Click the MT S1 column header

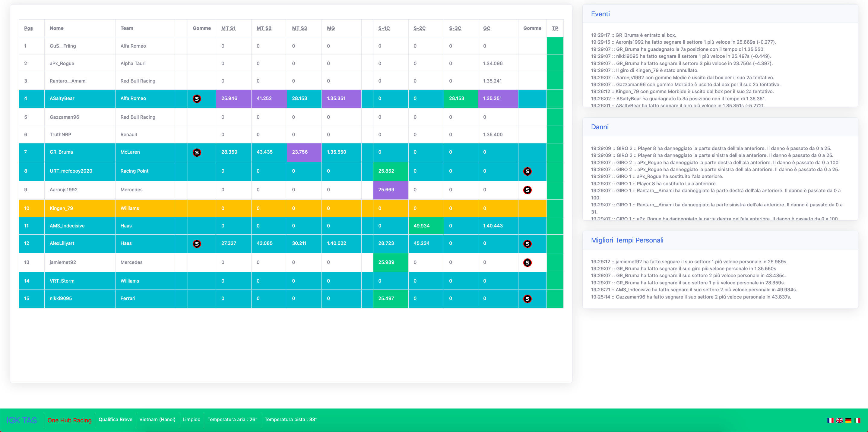[x=228, y=28]
